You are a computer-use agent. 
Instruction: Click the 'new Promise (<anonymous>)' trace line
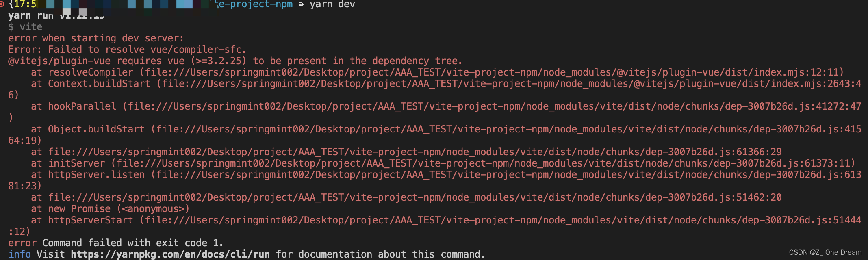pos(119,209)
